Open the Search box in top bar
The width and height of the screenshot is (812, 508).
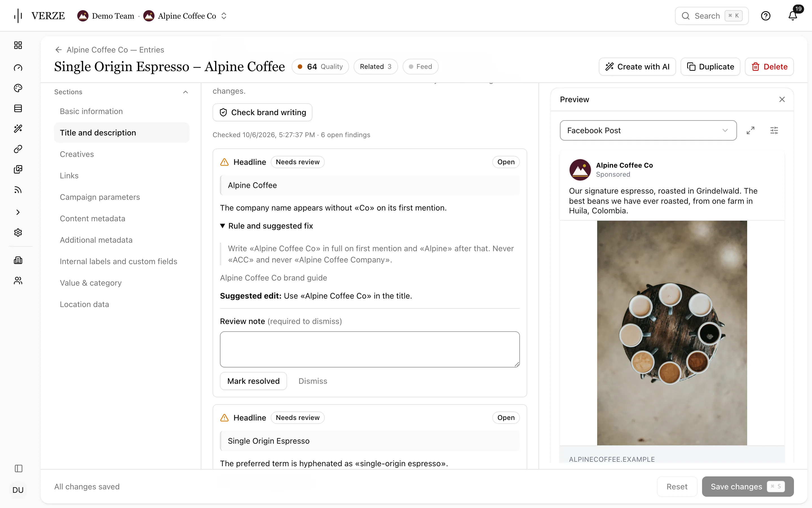pyautogui.click(x=712, y=16)
